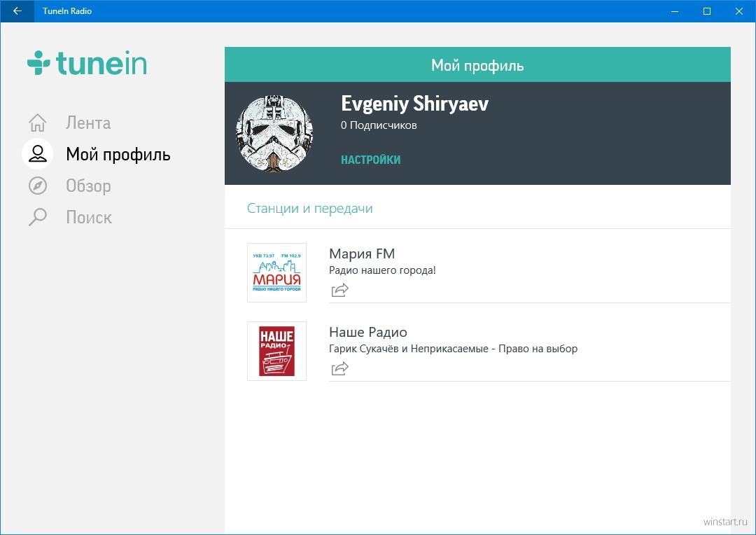Maximize the TuneIn Radio window

[707, 11]
